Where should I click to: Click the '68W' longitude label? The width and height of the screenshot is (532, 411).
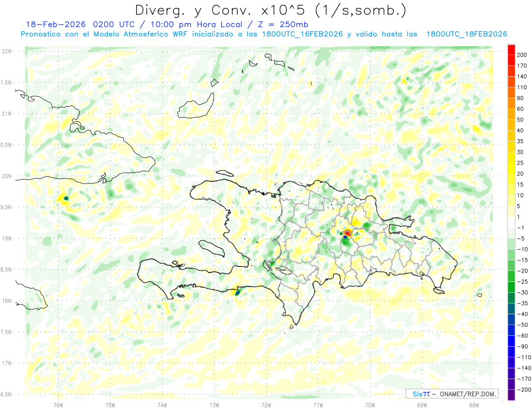pos(474,405)
